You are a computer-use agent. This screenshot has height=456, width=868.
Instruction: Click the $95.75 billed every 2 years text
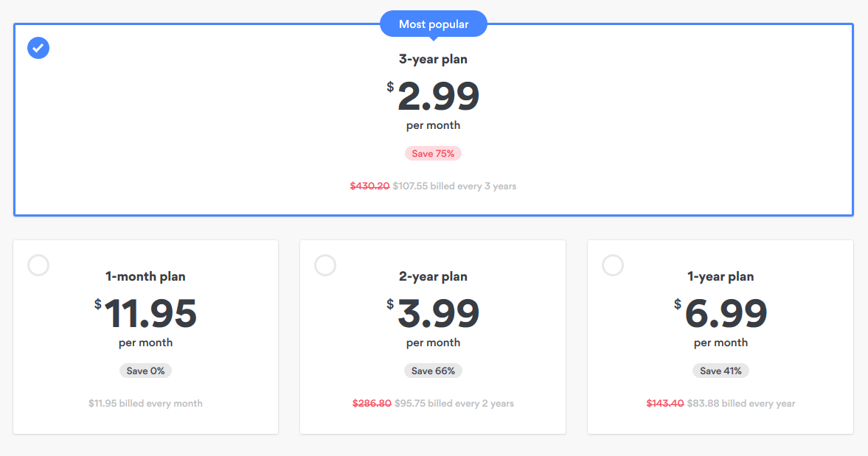pos(454,404)
